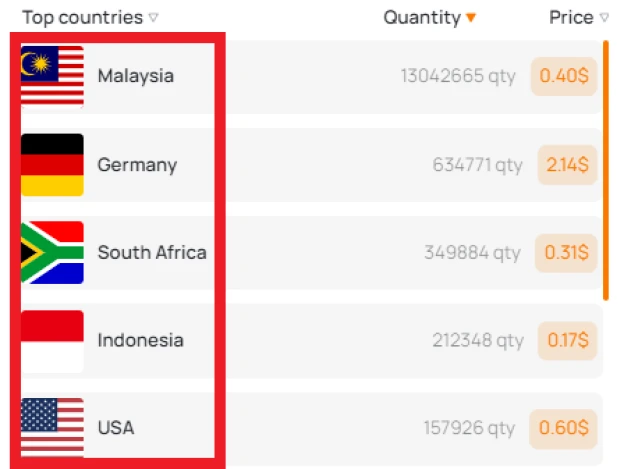Sort list by Price arrow

(604, 18)
